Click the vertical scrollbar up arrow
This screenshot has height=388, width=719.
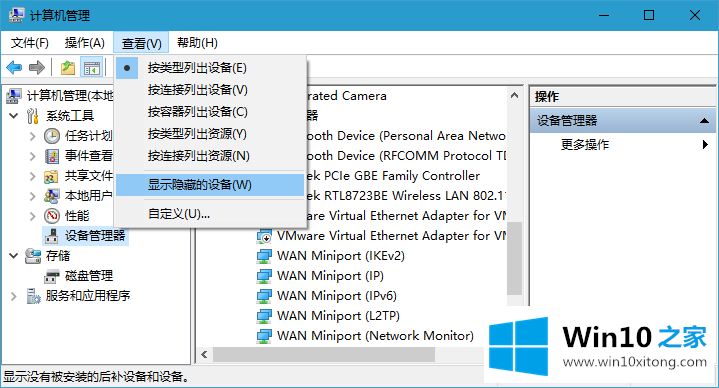click(514, 95)
